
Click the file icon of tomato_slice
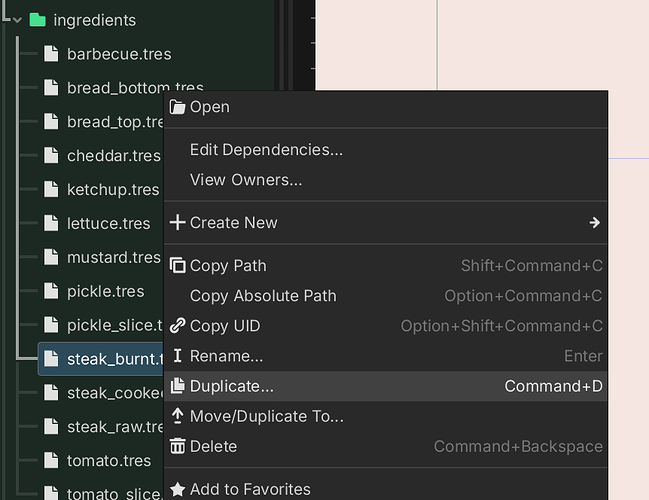[51, 493]
